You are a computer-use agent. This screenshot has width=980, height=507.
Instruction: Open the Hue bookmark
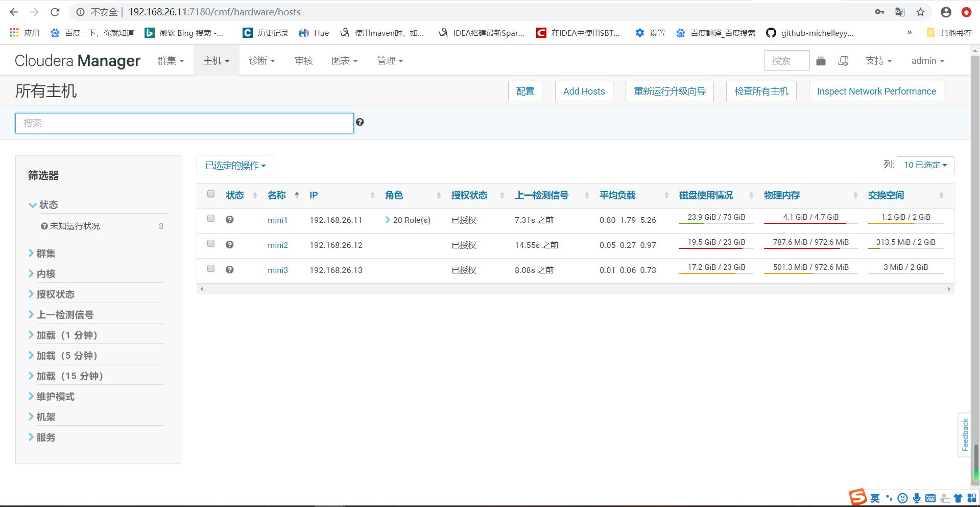pos(314,33)
